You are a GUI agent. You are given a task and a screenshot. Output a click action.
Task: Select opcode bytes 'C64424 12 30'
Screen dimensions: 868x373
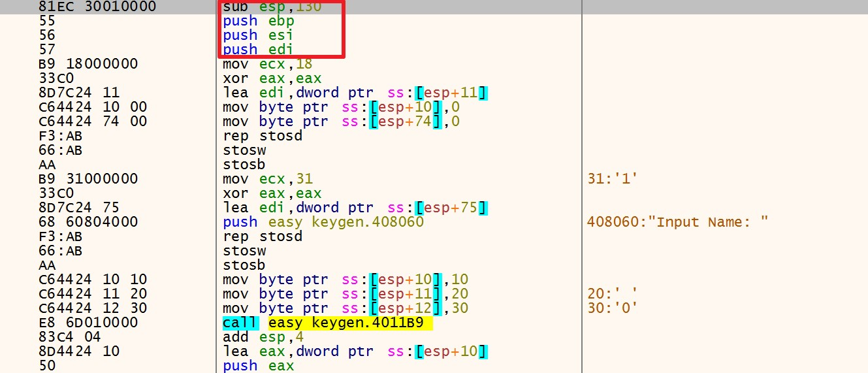tap(93, 308)
